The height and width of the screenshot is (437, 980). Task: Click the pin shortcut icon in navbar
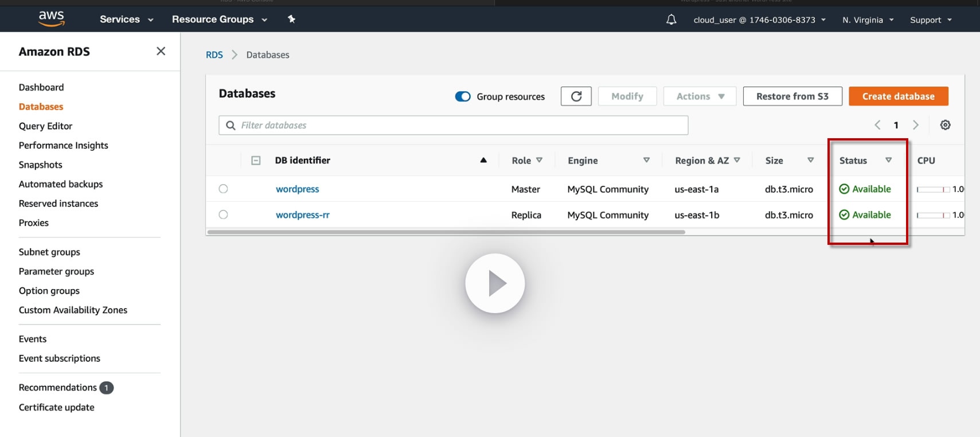[x=291, y=19]
